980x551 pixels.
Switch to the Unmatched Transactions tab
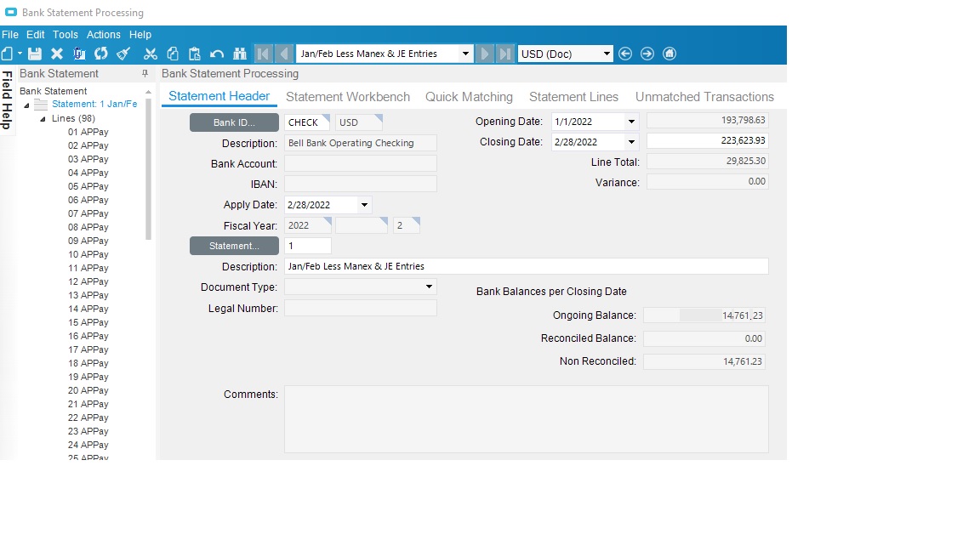(704, 97)
